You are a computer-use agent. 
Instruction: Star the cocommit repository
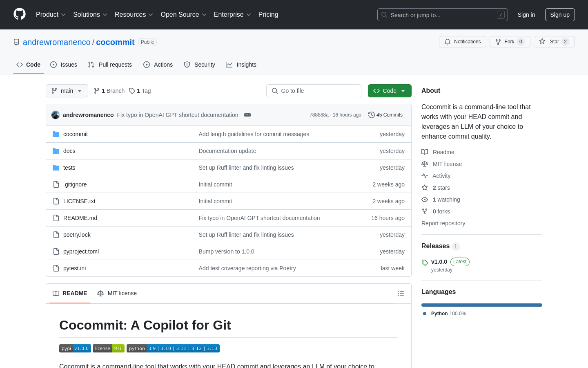point(554,42)
